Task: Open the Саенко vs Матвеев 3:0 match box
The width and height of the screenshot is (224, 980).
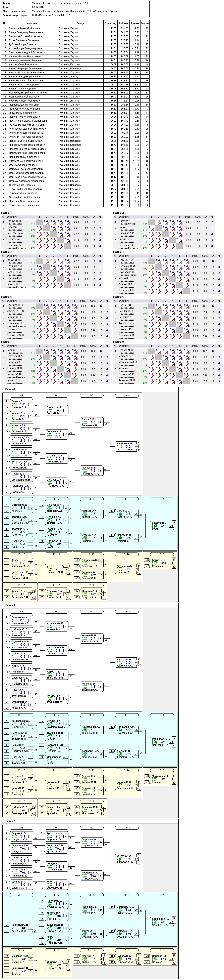Action: 21,404
